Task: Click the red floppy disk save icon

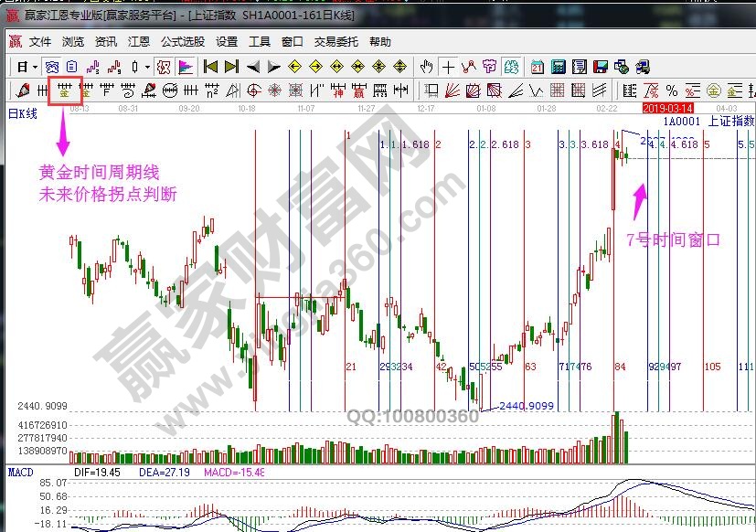Action: (x=600, y=67)
